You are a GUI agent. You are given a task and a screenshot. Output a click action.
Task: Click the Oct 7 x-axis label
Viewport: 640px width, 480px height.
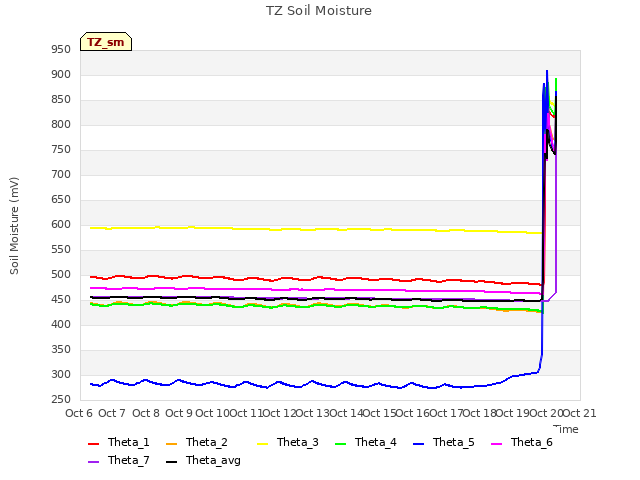click(x=112, y=413)
